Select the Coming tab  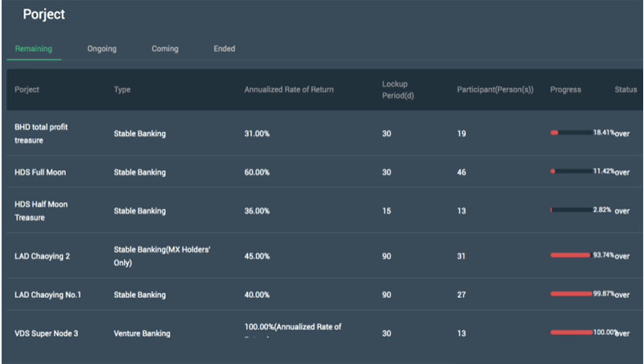coord(165,48)
